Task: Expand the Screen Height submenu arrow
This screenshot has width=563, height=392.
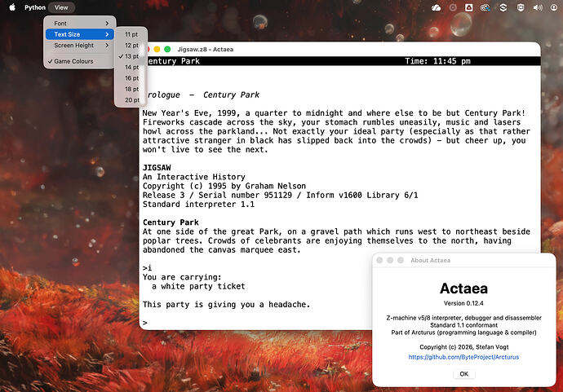Action: 107,45
